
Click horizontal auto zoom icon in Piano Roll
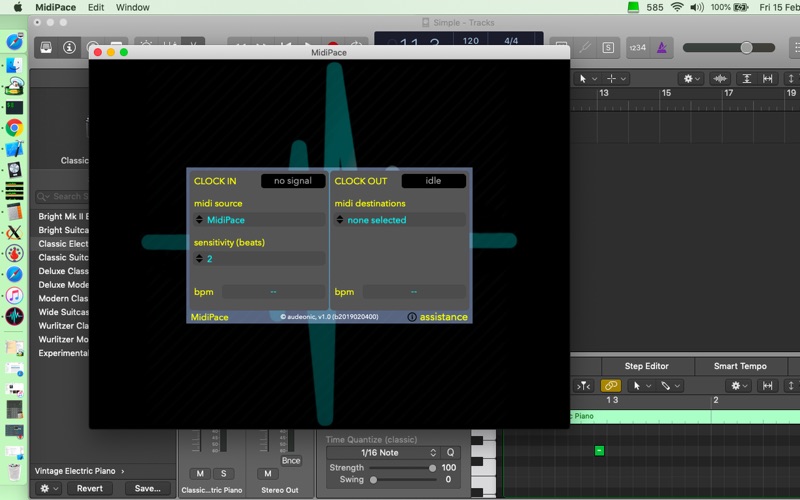point(767,386)
